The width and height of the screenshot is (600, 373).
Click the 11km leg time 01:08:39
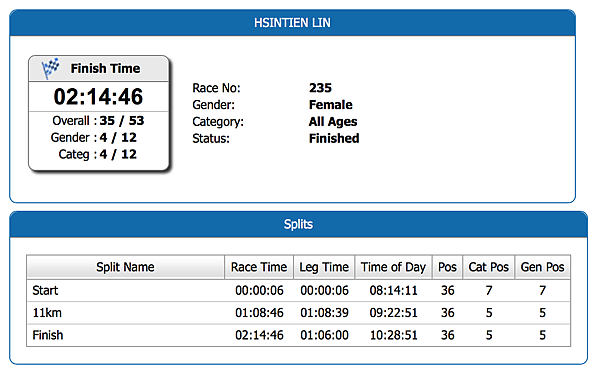(324, 313)
